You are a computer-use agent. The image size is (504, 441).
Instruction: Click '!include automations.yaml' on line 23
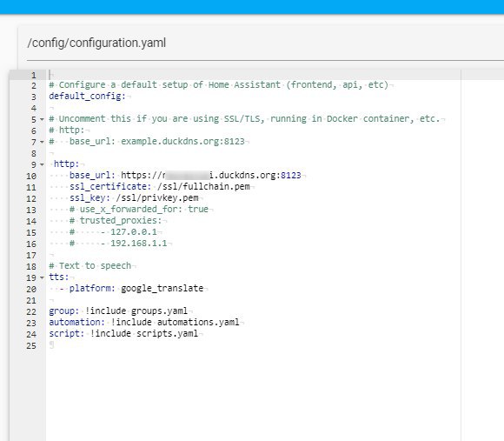pos(175,322)
